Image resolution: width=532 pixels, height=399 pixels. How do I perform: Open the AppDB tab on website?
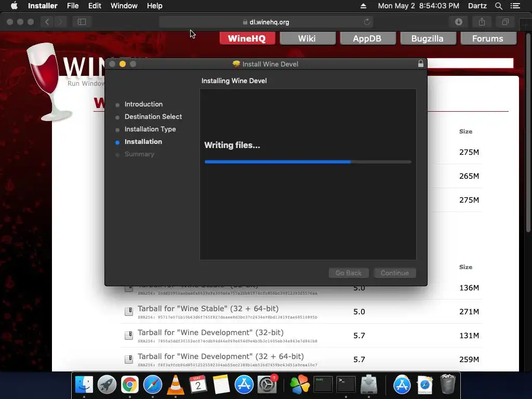pyautogui.click(x=367, y=38)
